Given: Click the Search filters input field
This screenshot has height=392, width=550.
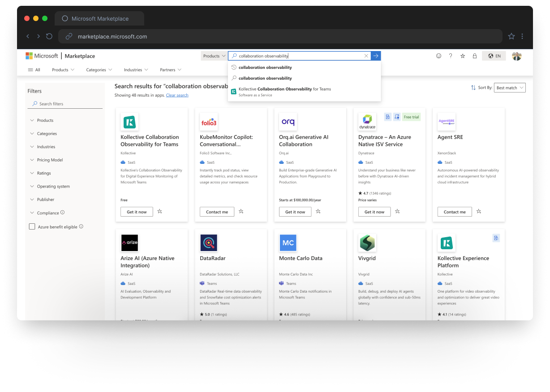Looking at the screenshot, I should click(65, 104).
